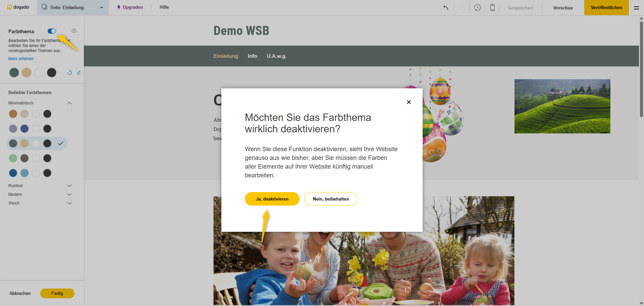Switch to mobile device view icon

pos(492,8)
